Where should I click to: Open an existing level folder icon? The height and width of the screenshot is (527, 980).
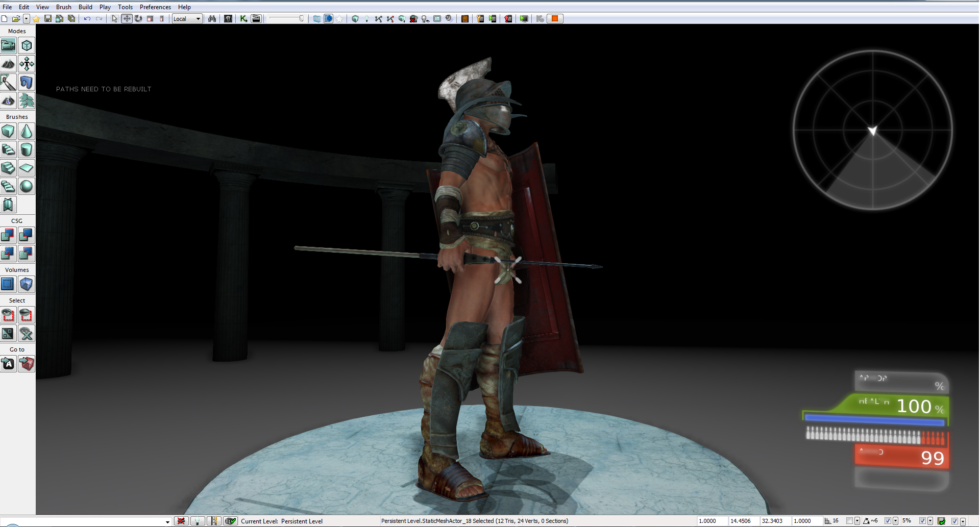coord(16,19)
